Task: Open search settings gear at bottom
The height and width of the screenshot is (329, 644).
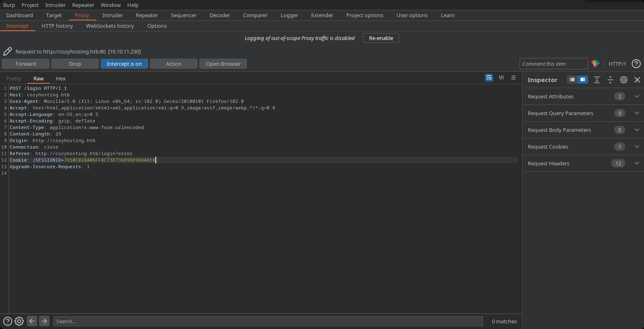Action: [x=19, y=321]
